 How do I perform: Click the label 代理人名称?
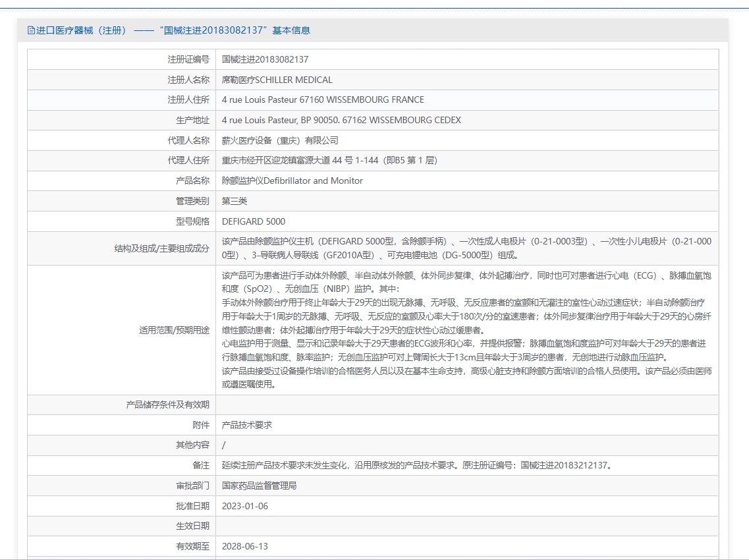pyautogui.click(x=188, y=140)
